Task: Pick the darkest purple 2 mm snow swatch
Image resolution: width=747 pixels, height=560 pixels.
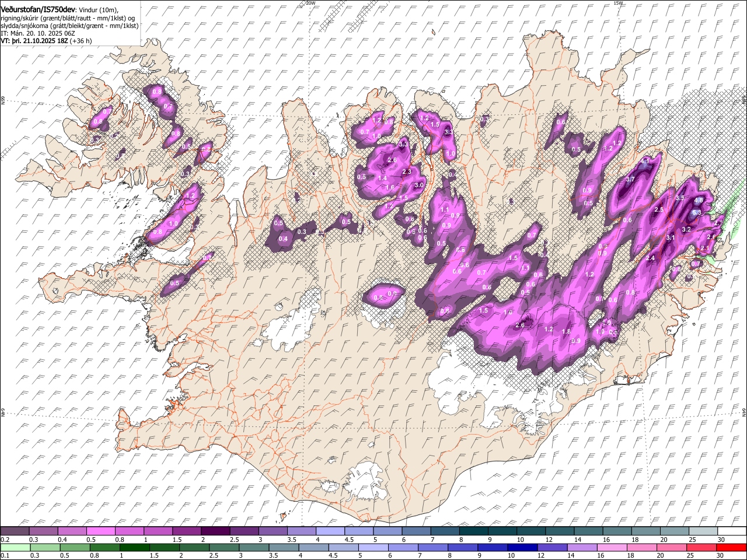Action: [x=215, y=531]
